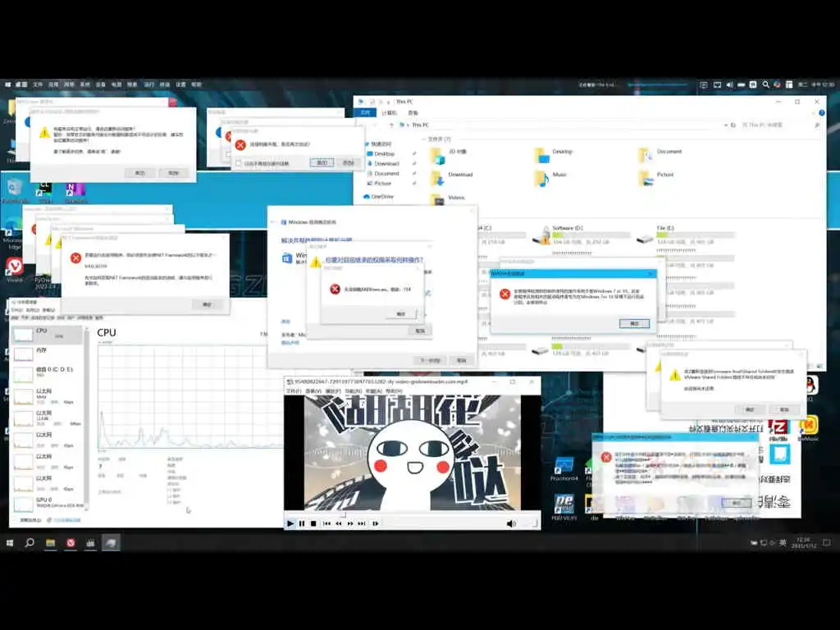Screen dimensions: 840x630
Task: Stop playback in the media player
Action: [313, 523]
